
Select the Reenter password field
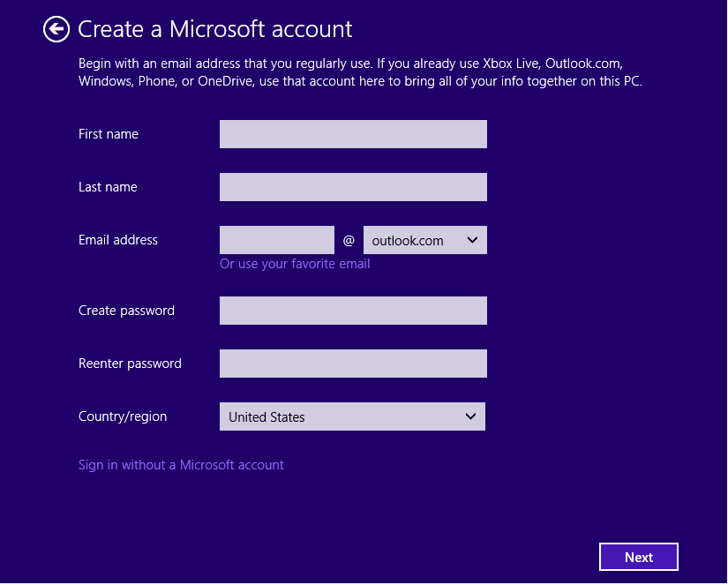(353, 364)
